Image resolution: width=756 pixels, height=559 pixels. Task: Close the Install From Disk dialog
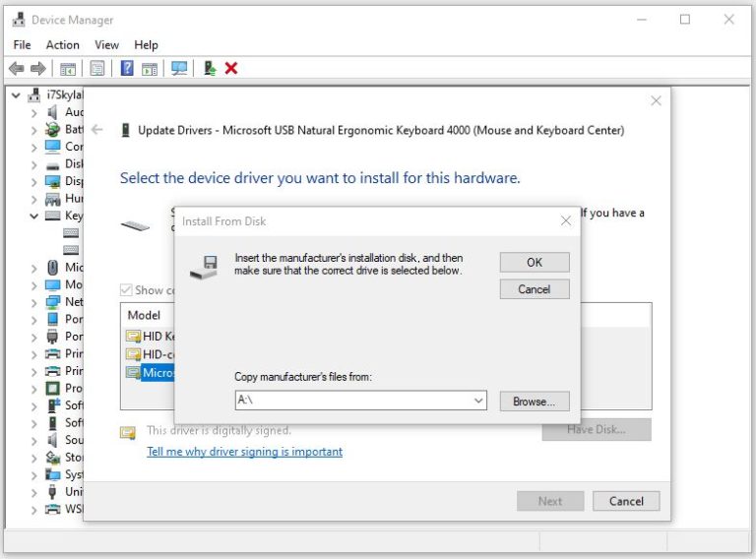pos(566,220)
